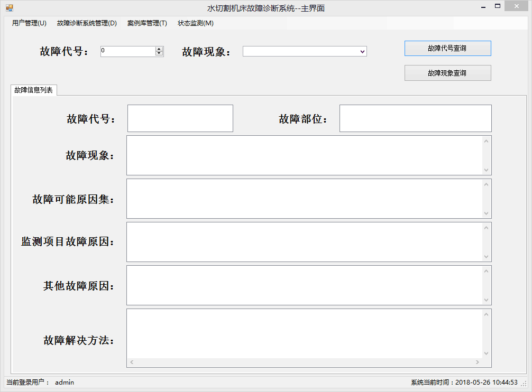This screenshot has width=532, height=392.
Task: Click the application icon in title bar
Action: 9,7
